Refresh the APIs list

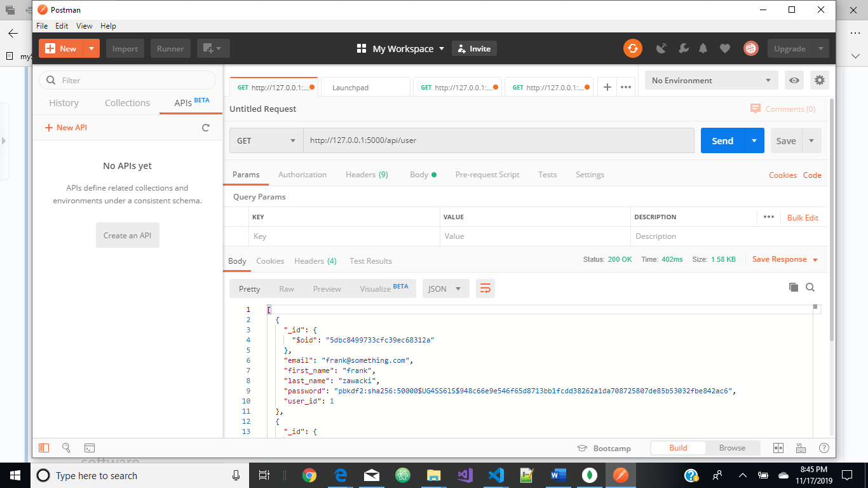tap(205, 128)
